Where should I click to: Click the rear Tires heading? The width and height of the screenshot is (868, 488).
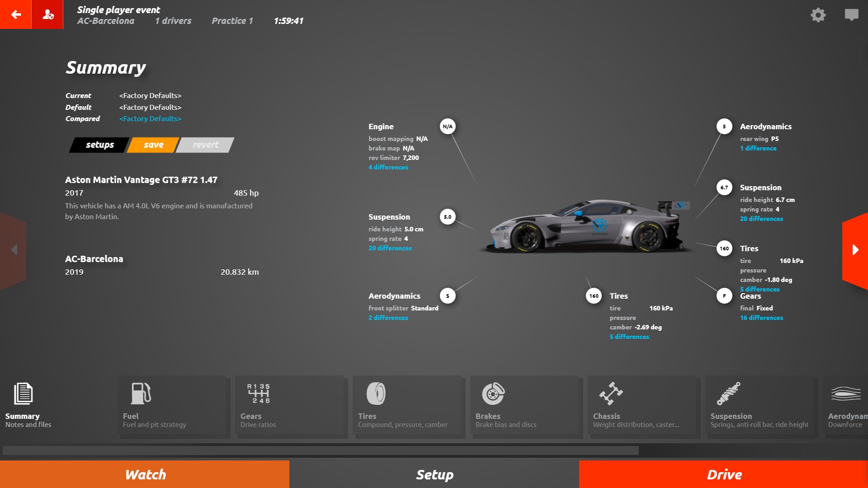coord(749,249)
